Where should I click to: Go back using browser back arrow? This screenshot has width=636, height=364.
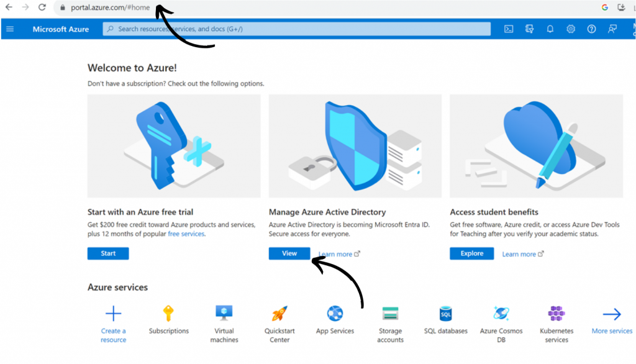point(9,7)
